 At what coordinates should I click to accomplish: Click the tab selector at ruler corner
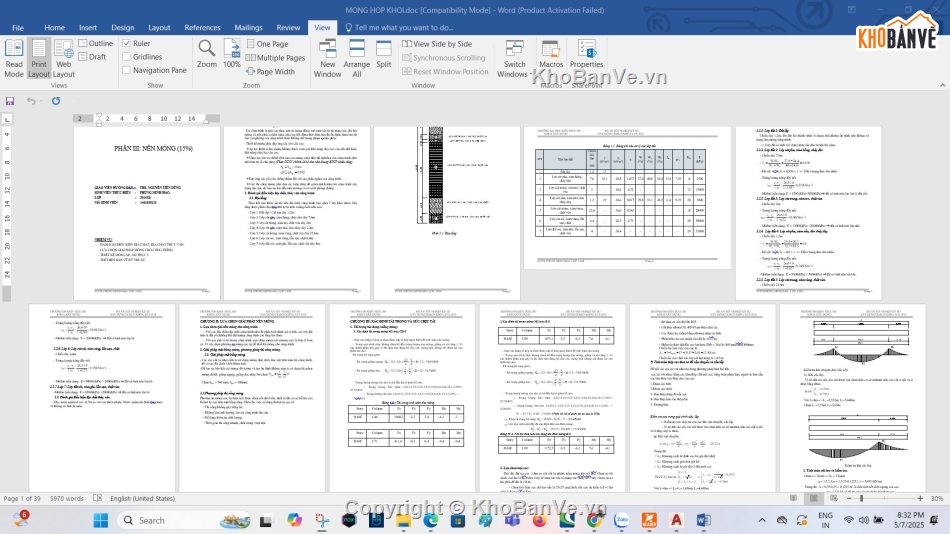[x=7, y=119]
